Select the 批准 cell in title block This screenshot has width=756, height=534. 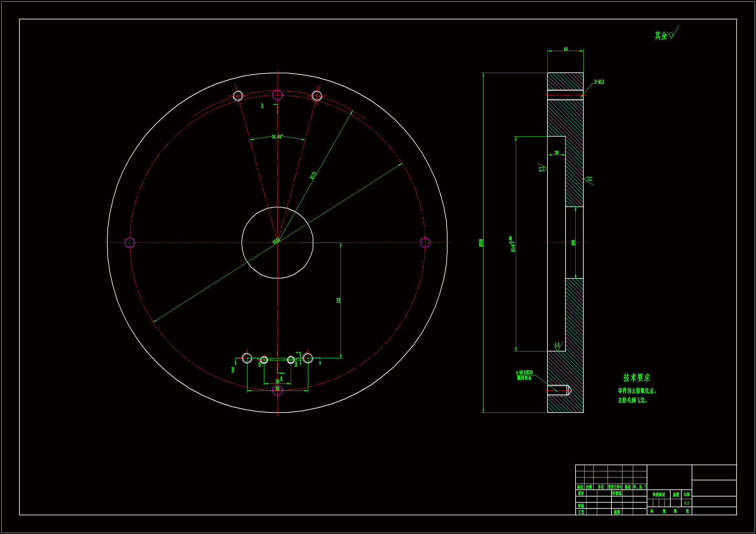coord(617,512)
